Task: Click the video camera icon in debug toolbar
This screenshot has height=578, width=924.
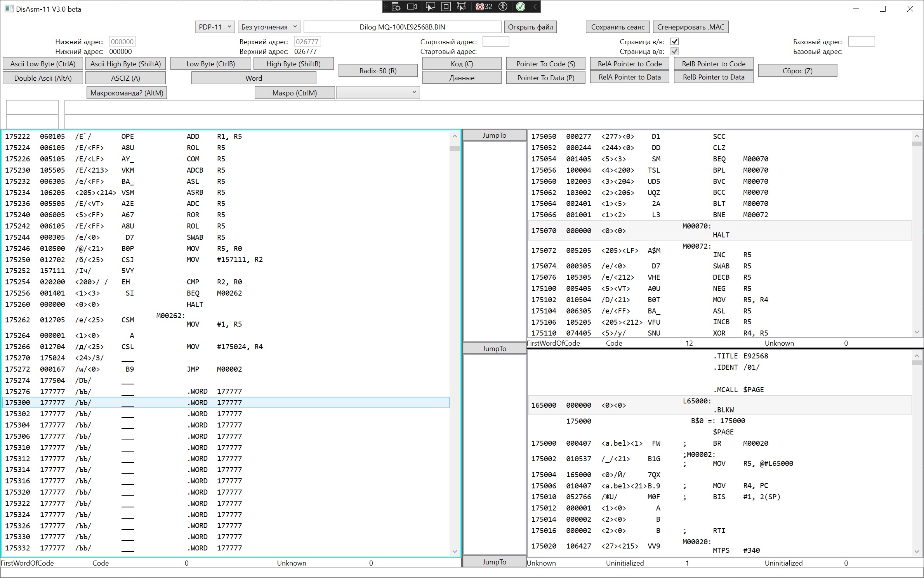Action: pos(412,7)
